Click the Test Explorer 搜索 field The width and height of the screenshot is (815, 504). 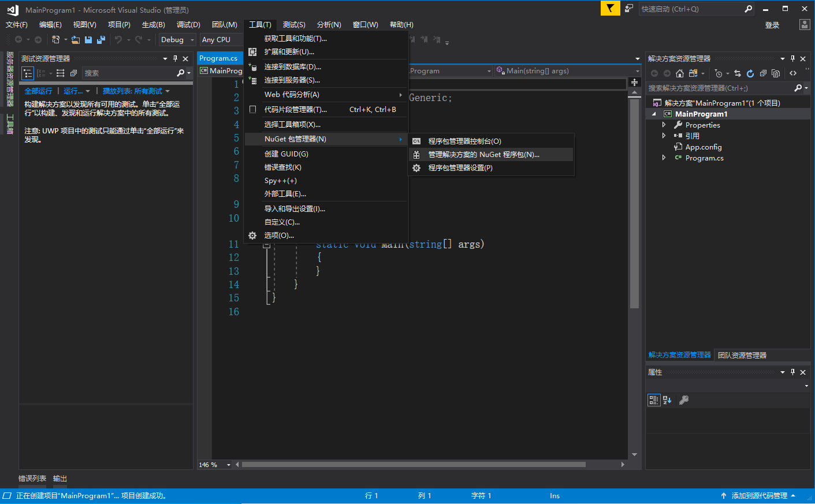pyautogui.click(x=129, y=73)
